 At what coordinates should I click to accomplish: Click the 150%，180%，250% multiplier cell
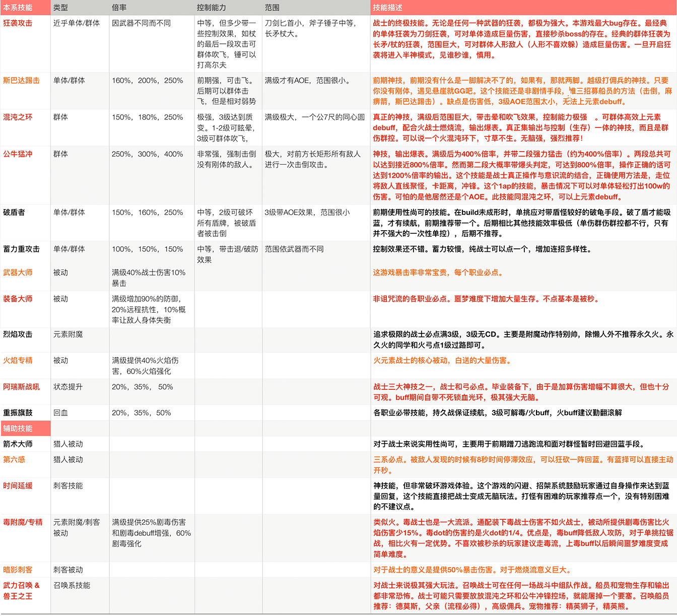click(x=152, y=127)
